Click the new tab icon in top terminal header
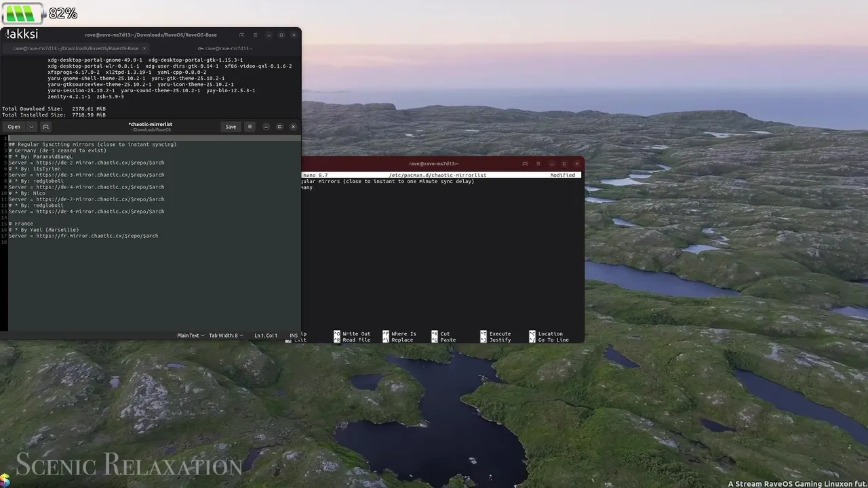Screen dimensions: 868x488 tap(241, 35)
